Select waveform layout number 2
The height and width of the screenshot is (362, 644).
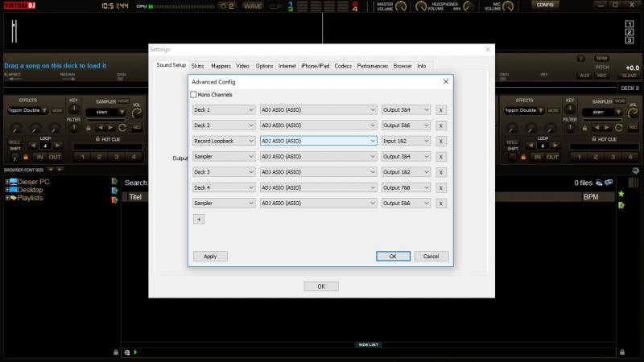click(630, 32)
